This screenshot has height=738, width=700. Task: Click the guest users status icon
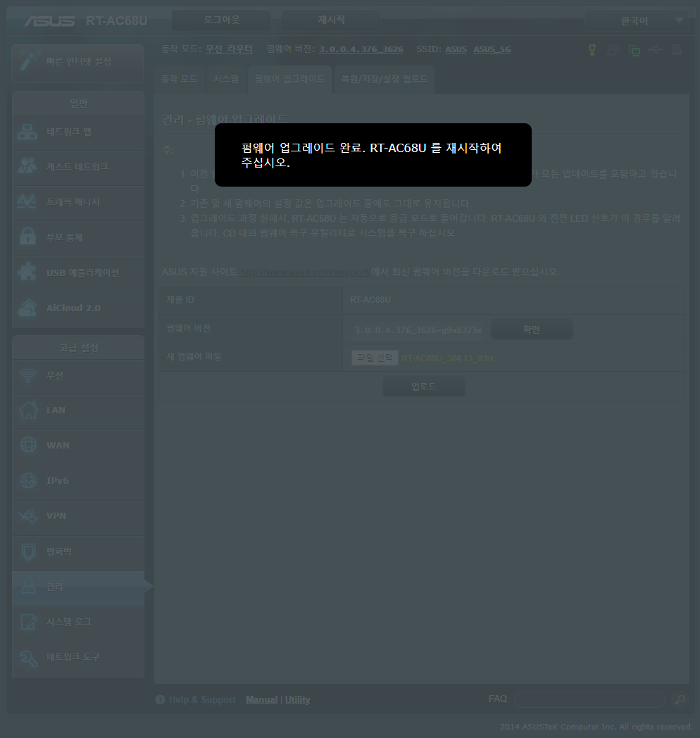click(613, 49)
